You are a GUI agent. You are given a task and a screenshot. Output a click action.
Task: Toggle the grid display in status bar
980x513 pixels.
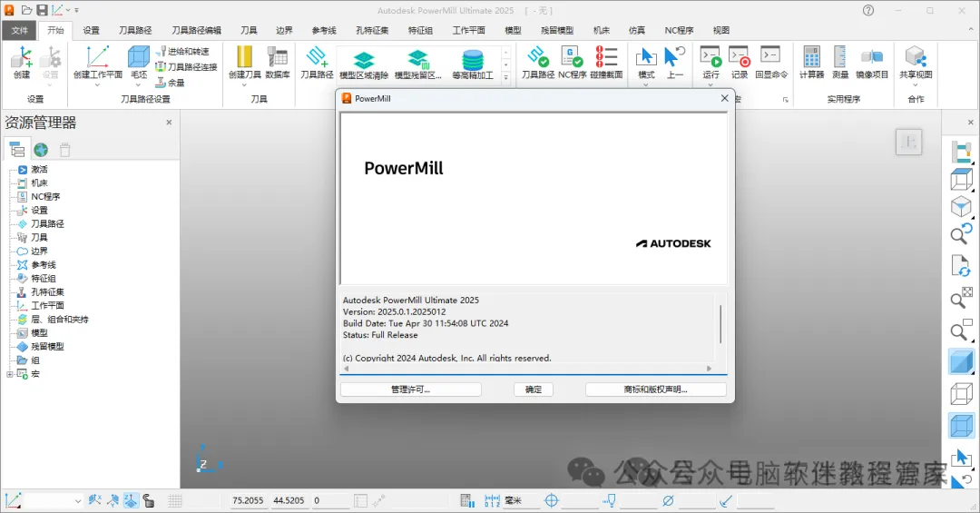pyautogui.click(x=175, y=500)
